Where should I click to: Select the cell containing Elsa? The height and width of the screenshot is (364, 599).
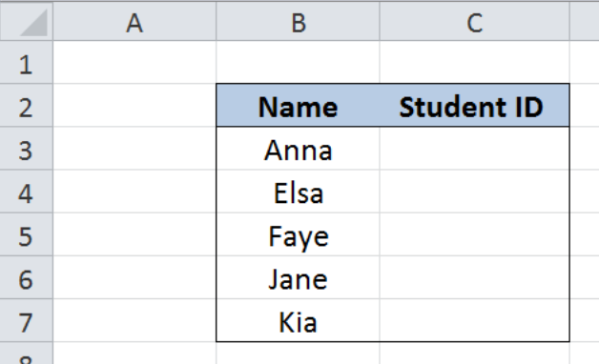click(x=298, y=192)
